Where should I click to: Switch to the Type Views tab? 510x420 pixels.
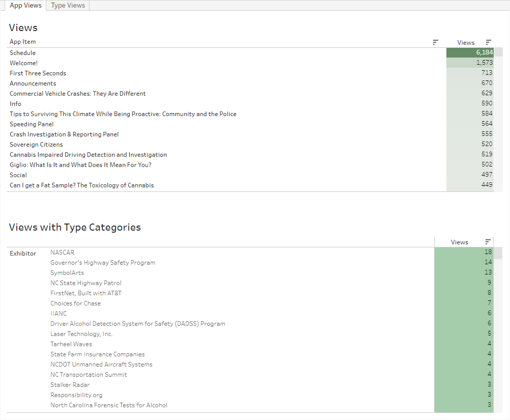pos(68,5)
